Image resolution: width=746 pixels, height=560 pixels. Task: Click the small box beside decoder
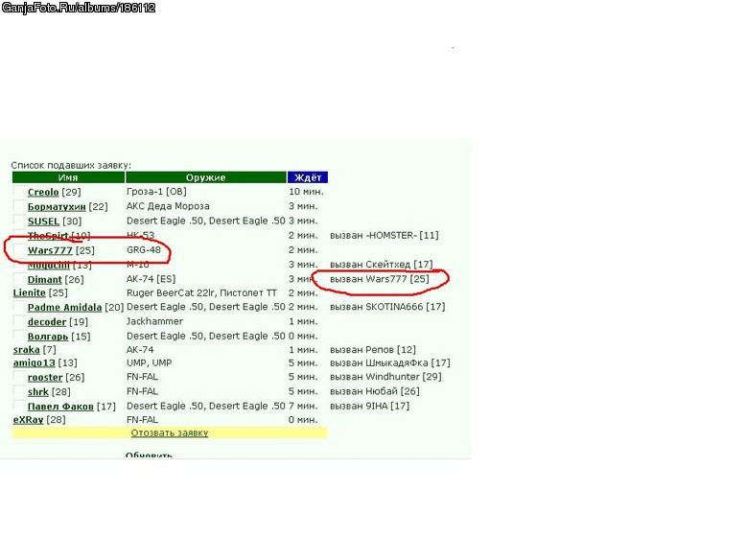[19, 321]
